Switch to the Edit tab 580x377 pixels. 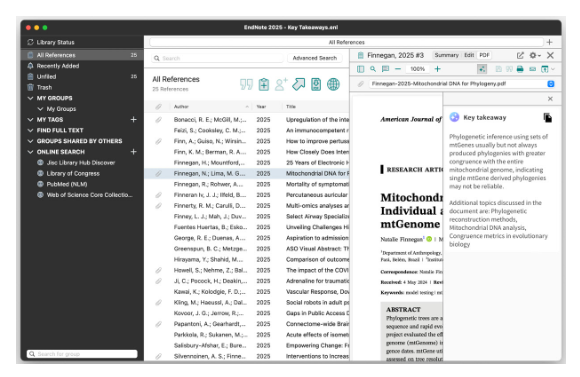coord(469,55)
